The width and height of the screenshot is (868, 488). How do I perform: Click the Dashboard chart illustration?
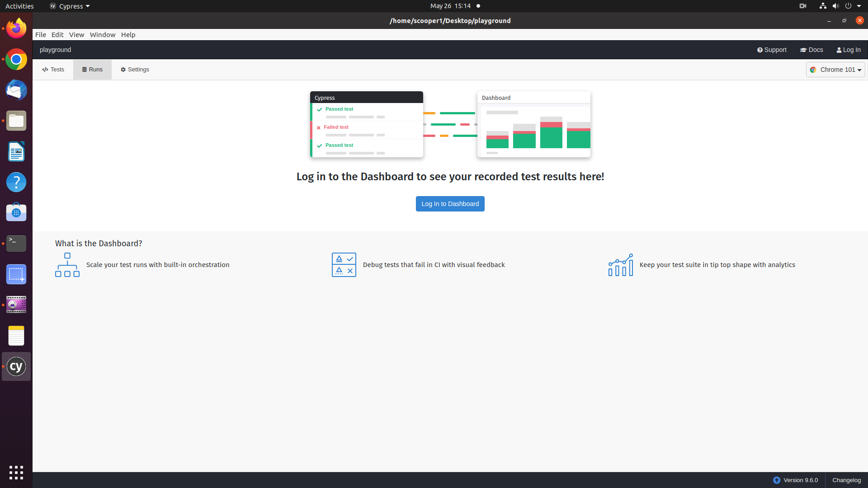(533, 124)
